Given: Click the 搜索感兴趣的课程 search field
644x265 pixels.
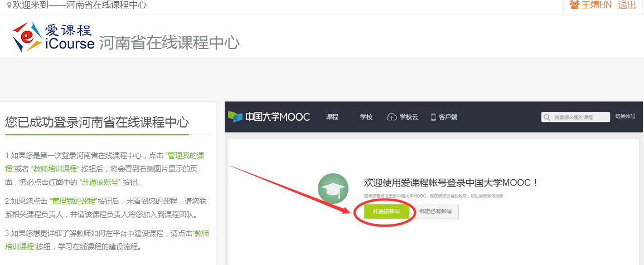Looking at the screenshot, I should tap(576, 117).
